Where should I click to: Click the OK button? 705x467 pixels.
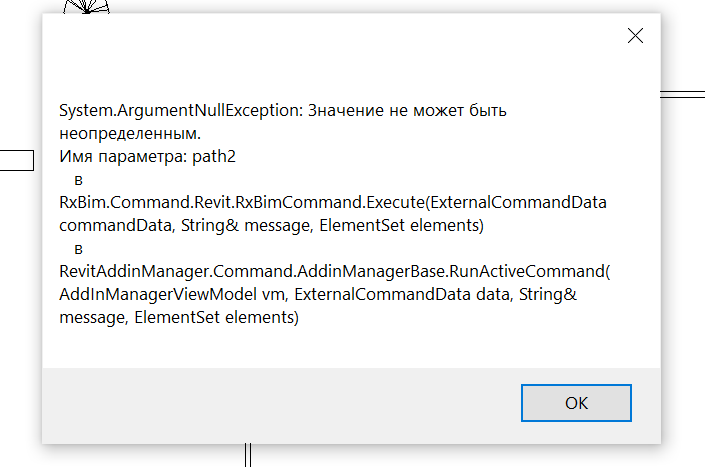tap(576, 403)
